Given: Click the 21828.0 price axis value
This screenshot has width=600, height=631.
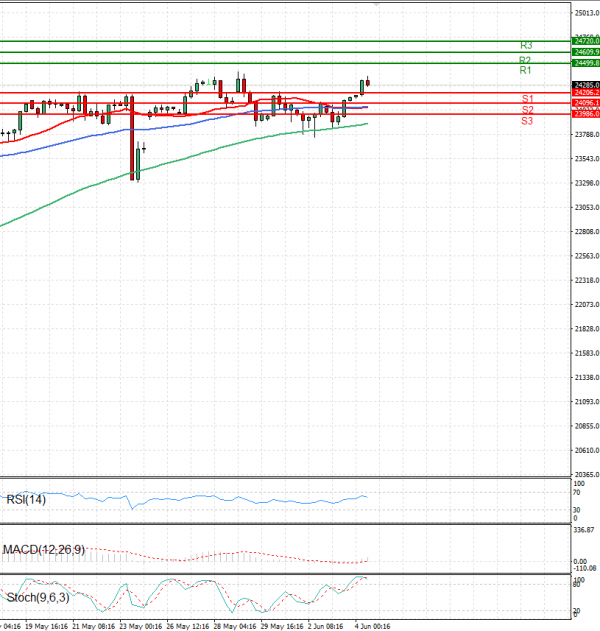Looking at the screenshot, I should 587,329.
